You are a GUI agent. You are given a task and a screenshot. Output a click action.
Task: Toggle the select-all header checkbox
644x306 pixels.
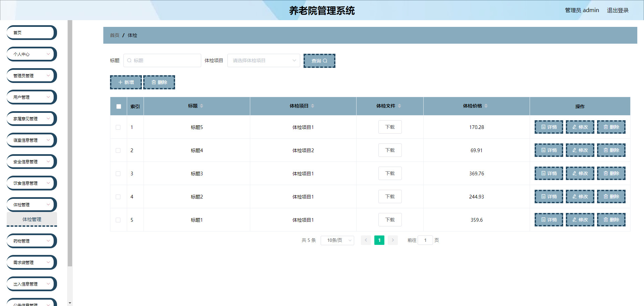point(118,106)
